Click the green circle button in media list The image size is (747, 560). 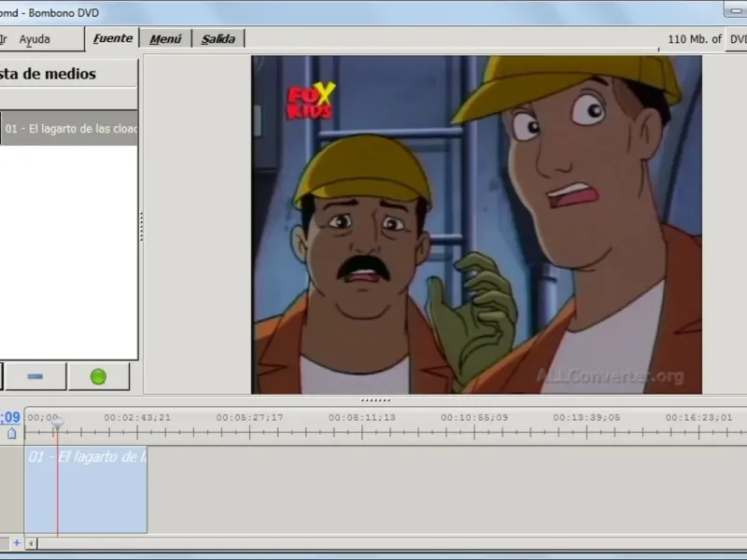(99, 377)
